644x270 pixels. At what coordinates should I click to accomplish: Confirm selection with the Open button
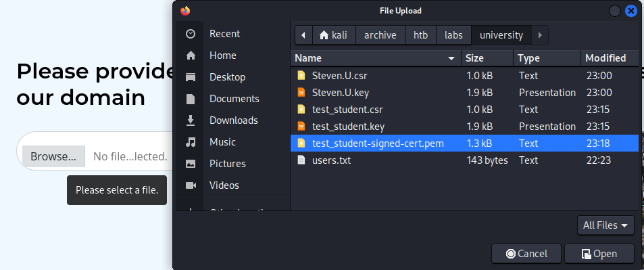point(599,254)
